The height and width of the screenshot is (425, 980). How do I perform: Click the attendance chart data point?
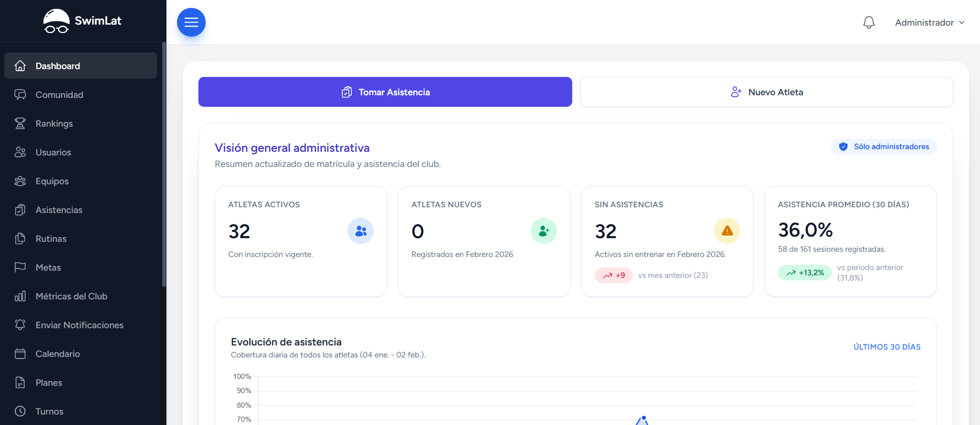point(644,418)
